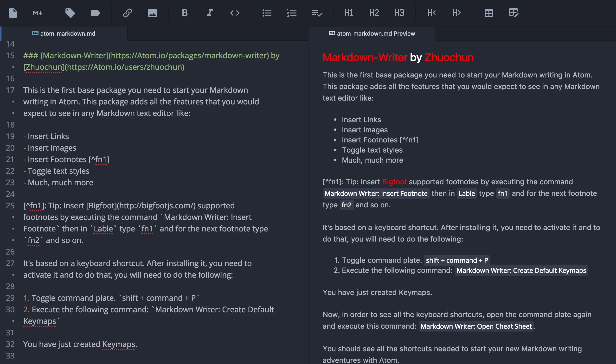Select the Ordered List icon

(291, 12)
